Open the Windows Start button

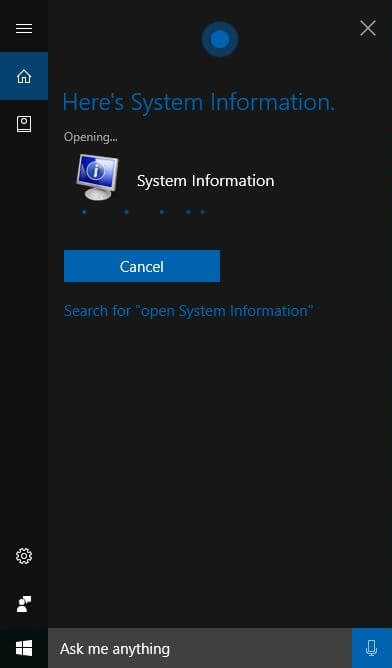coord(24,648)
